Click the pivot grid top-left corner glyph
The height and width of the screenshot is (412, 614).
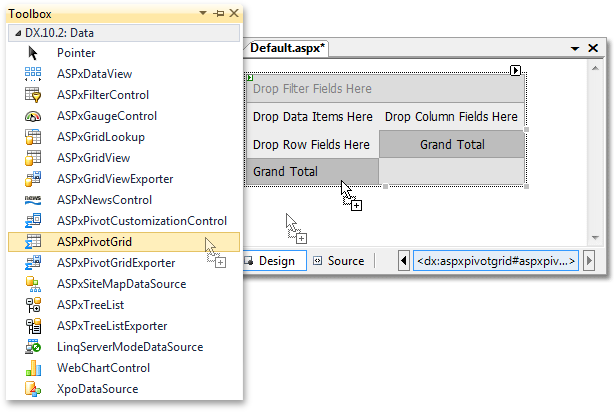(x=250, y=78)
